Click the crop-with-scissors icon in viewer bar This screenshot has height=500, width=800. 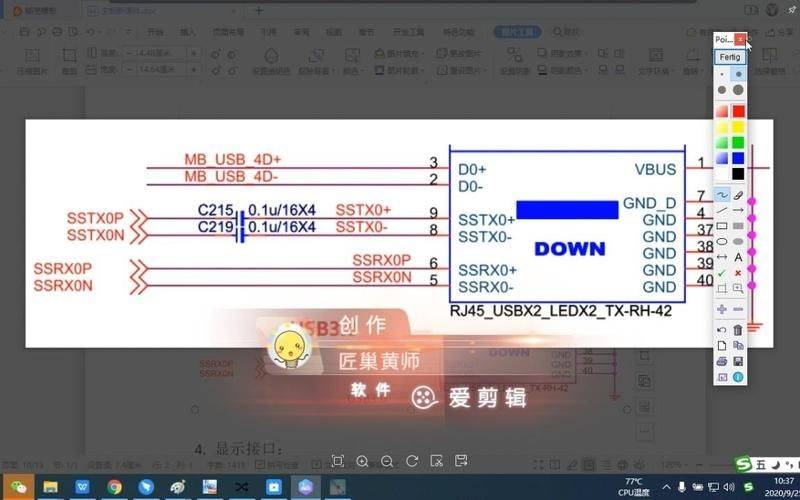click(436, 461)
